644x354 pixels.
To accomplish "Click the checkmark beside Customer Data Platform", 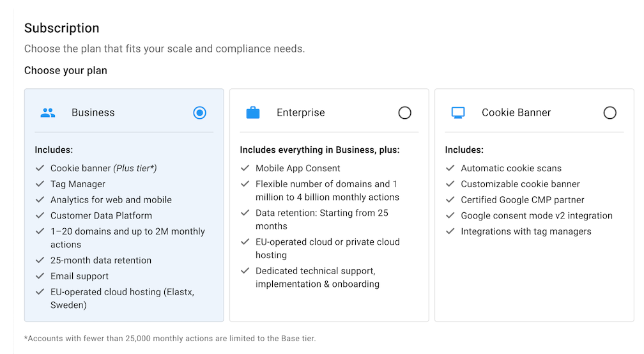I will coord(40,215).
